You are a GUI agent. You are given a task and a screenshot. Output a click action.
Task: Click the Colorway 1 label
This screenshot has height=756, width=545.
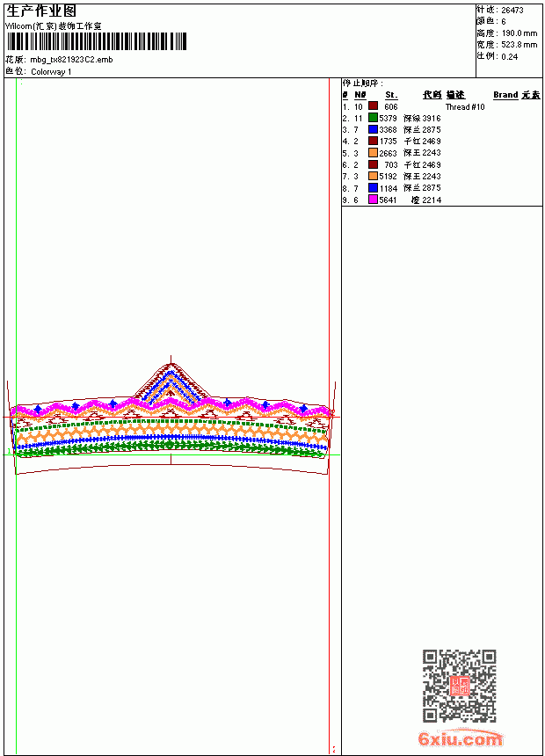point(51,72)
